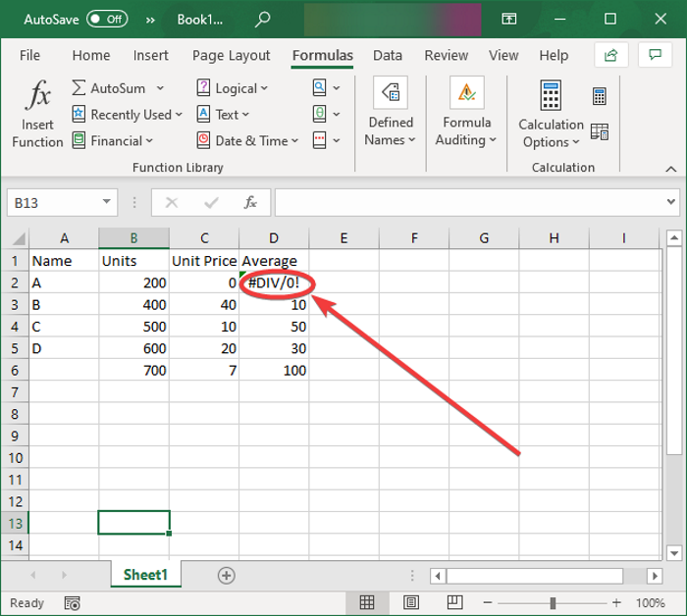Click the zoom slider handle in status bar
Screen dimensions: 687x616
click(x=555, y=602)
